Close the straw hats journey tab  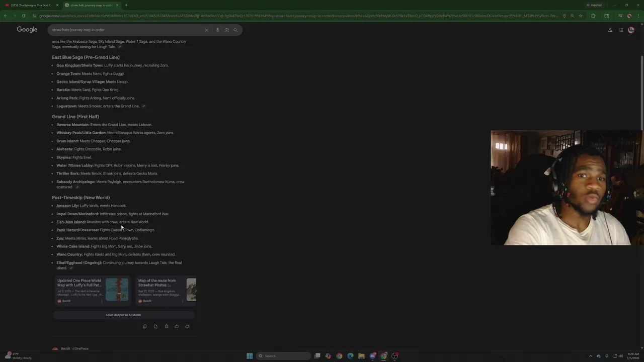(x=117, y=5)
